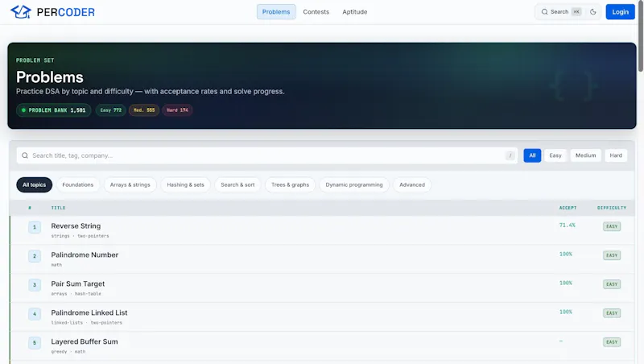
Task: Select the All topics chip
Action: tap(34, 185)
